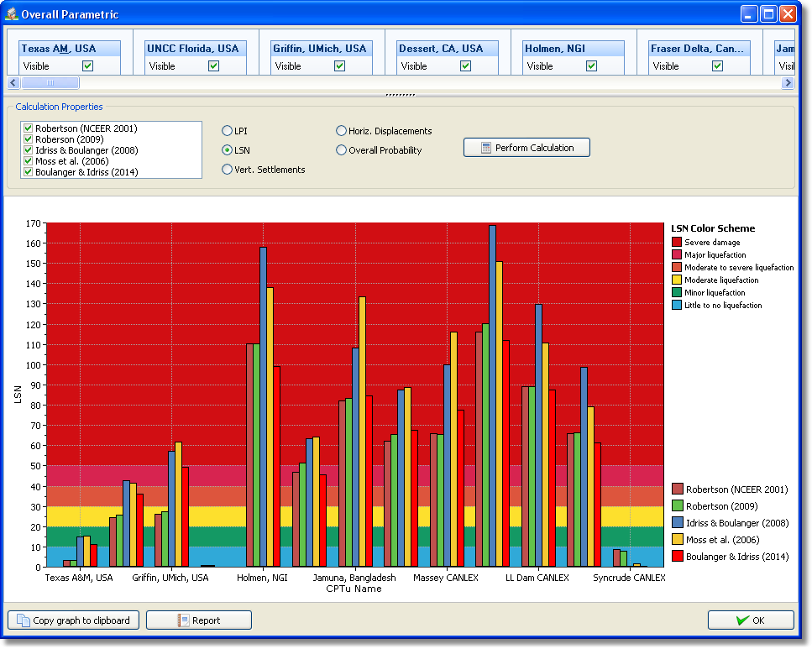Click the Copy graph to clipboard icon
Viewport: 812px width, 649px height.
23,620
